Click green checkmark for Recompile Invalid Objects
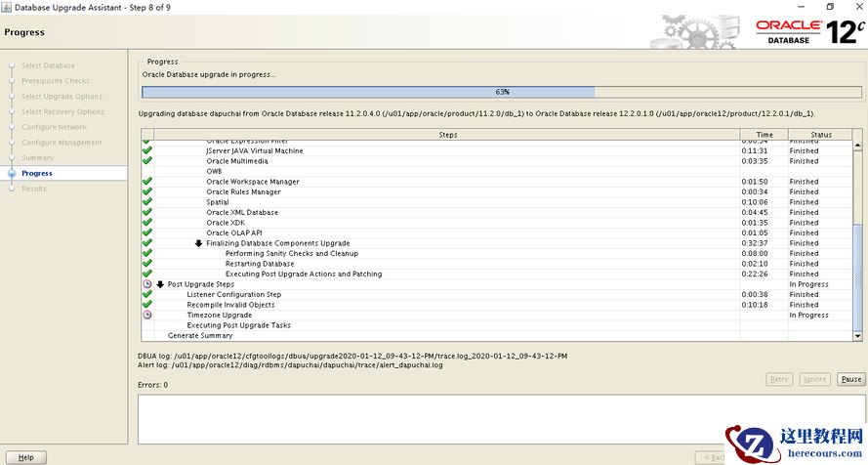This screenshot has height=465, width=868. pos(146,304)
